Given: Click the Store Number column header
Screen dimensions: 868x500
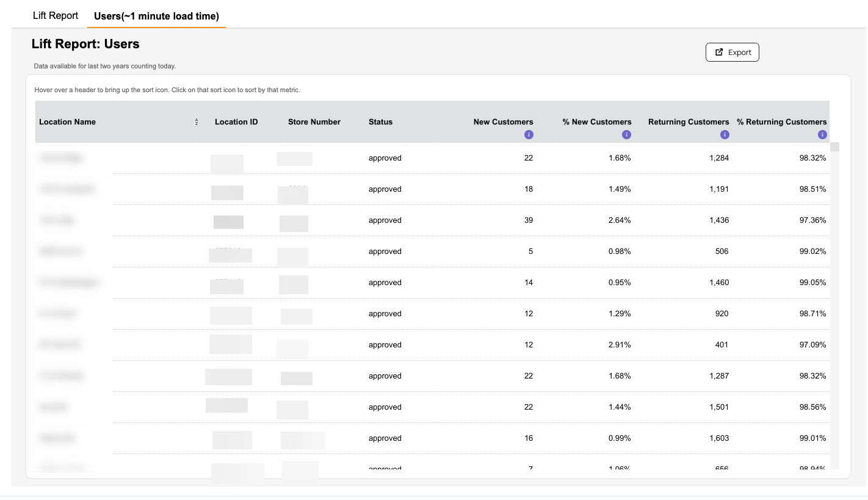Looking at the screenshot, I should click(314, 122).
